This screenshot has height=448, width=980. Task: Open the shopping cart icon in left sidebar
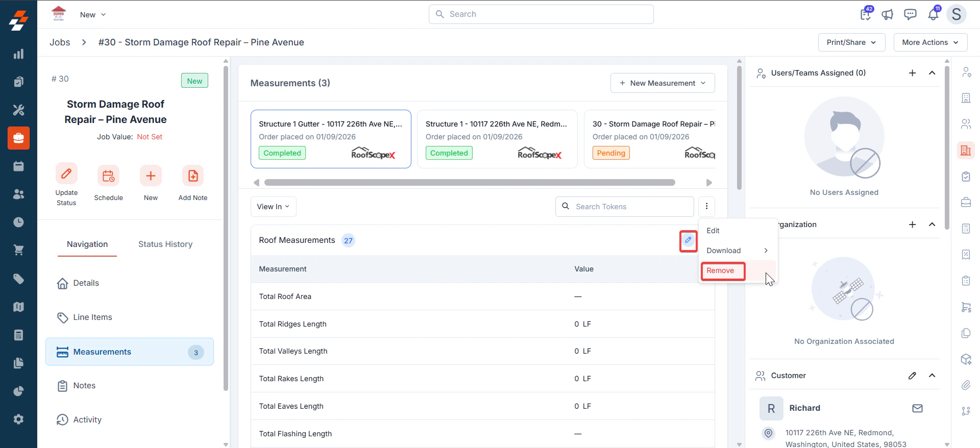pyautogui.click(x=18, y=250)
